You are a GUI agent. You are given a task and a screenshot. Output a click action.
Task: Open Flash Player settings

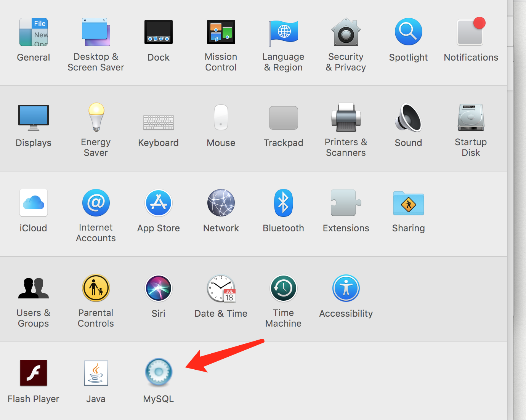coord(33,372)
